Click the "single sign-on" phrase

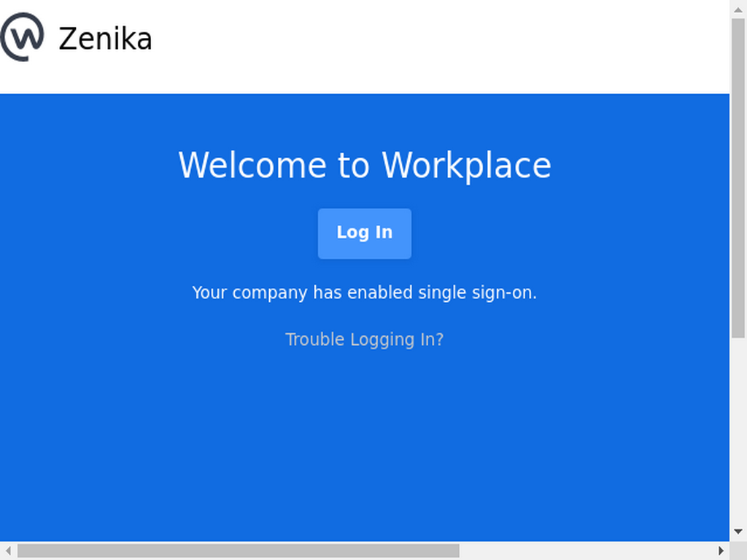click(x=477, y=293)
